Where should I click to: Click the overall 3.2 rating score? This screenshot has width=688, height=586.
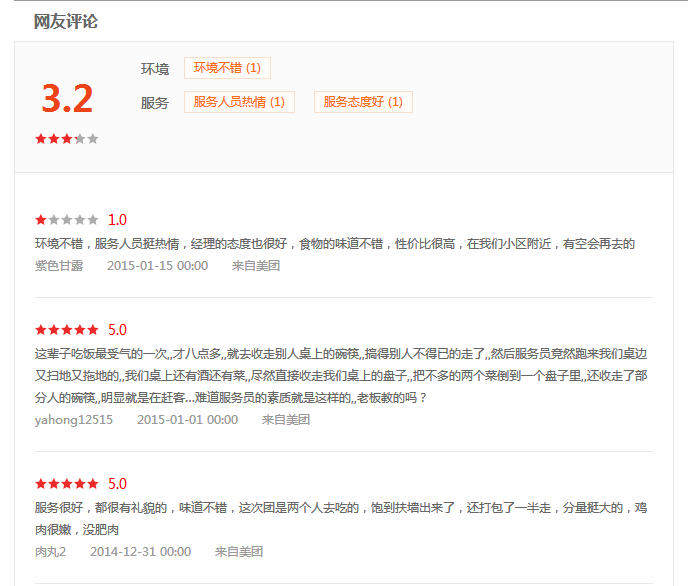[67, 99]
